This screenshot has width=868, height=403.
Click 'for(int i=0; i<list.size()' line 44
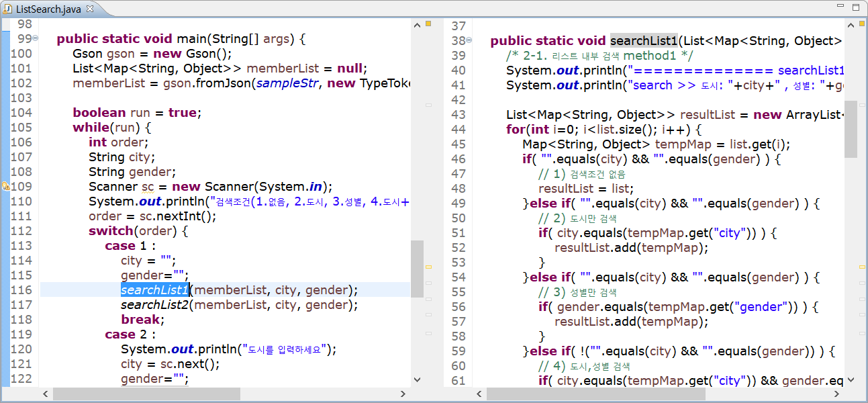click(x=604, y=129)
